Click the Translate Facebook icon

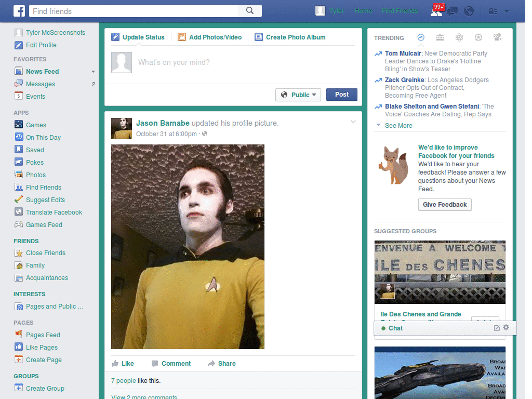point(19,212)
